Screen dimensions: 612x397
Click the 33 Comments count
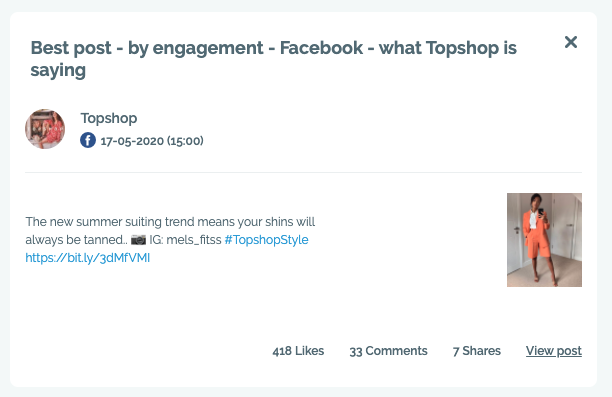click(388, 351)
